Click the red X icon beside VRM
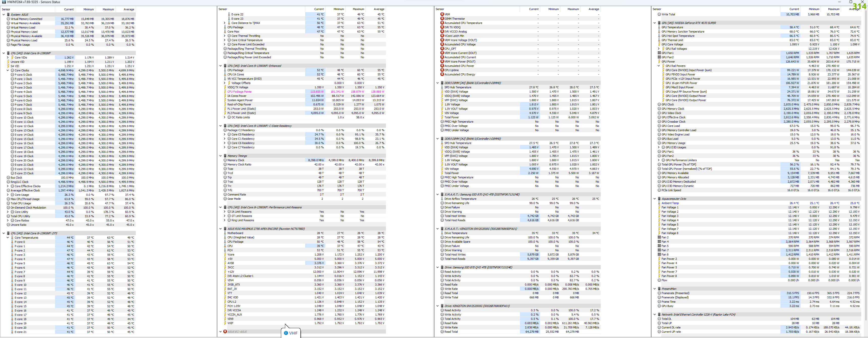Image resolution: width=868 pixels, height=338 pixels. click(x=442, y=14)
